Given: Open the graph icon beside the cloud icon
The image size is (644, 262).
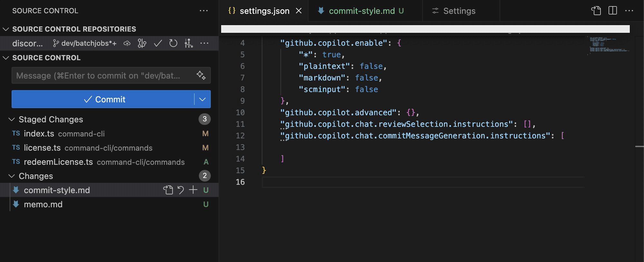Looking at the screenshot, I should (x=142, y=43).
